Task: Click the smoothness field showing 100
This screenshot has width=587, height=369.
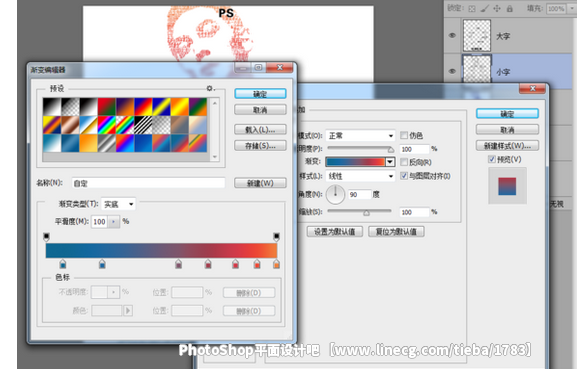Action: [x=99, y=222]
